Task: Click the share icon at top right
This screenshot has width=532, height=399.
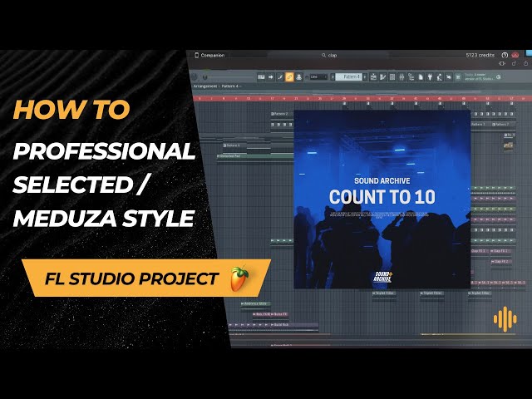Action: click(525, 63)
